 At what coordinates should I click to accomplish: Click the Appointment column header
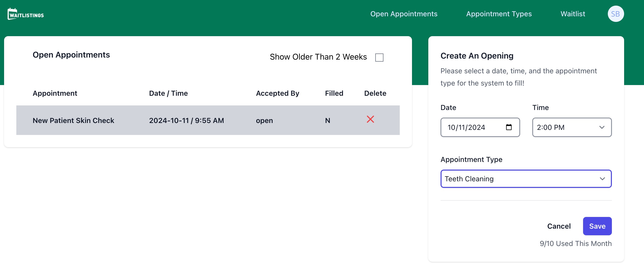pos(55,93)
